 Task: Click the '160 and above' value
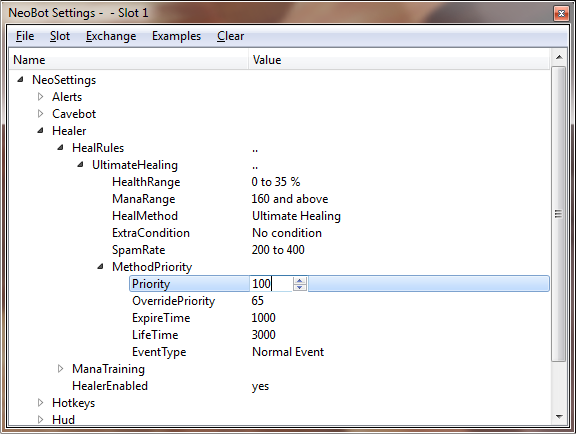pyautogui.click(x=290, y=199)
